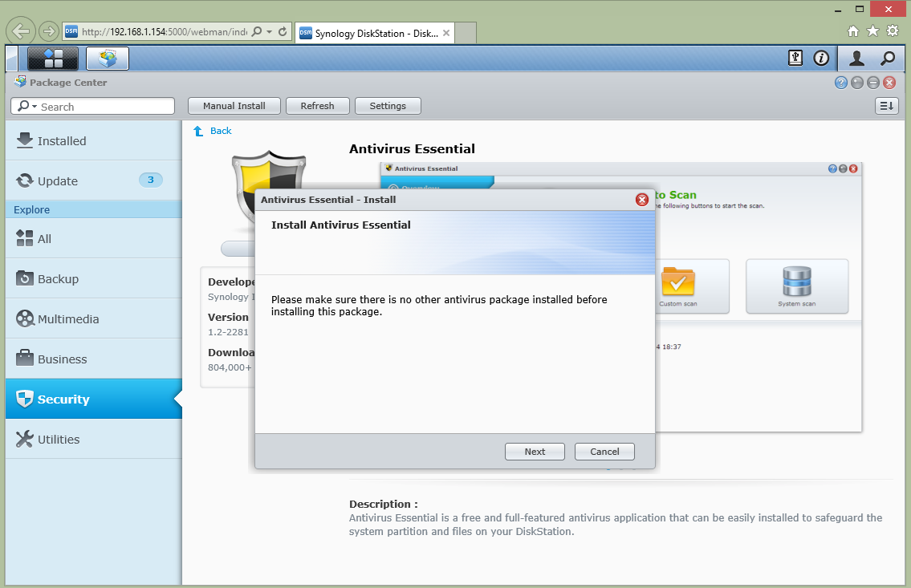
Task: Click Package Center sort order icon
Action: [887, 106]
